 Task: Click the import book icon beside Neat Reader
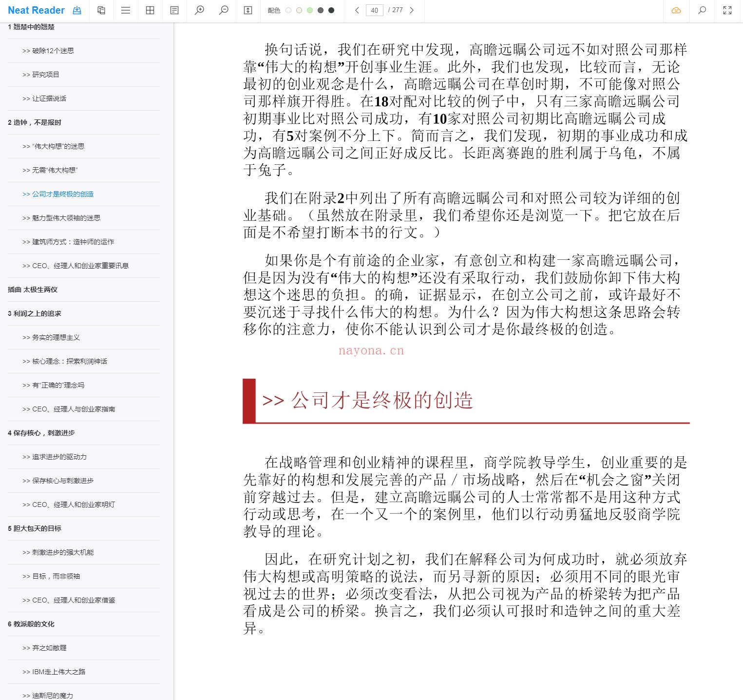click(x=77, y=10)
